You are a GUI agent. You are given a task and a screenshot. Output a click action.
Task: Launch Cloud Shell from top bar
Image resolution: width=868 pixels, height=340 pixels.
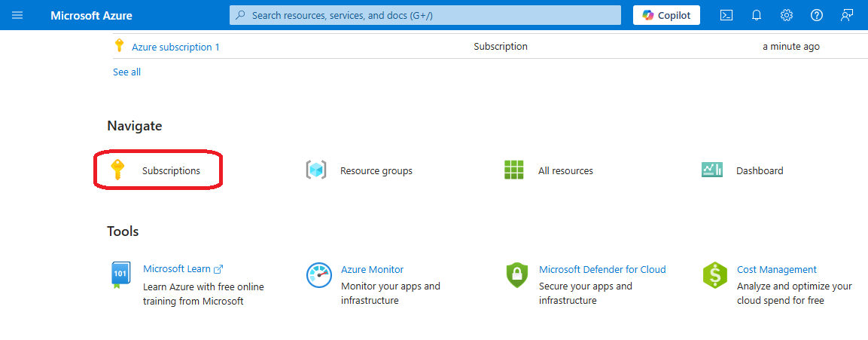tap(726, 15)
